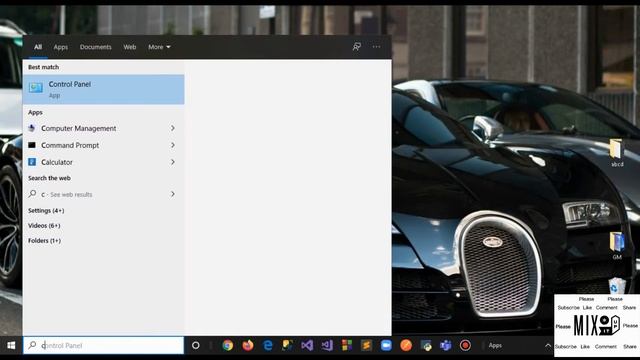640x360 pixels.
Task: Open the Control Panel best match result
Action: coord(103,89)
